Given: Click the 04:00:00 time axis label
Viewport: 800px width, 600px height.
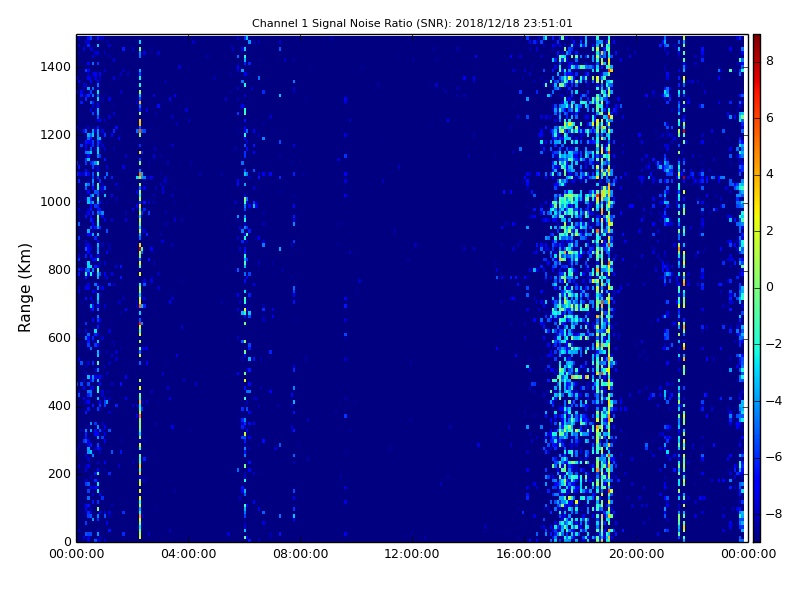Looking at the screenshot, I should click(x=189, y=554).
